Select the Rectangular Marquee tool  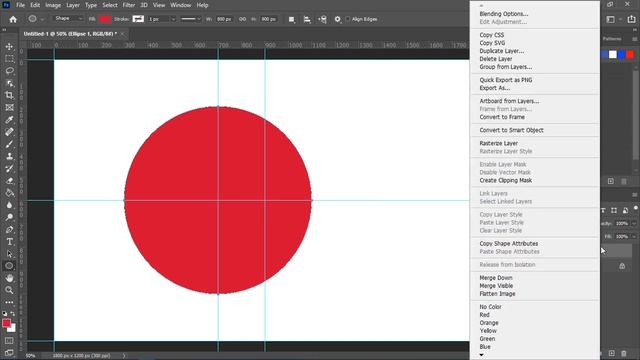[x=9, y=59]
